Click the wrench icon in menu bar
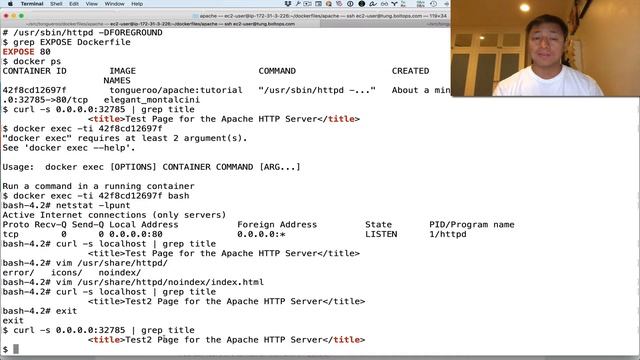The image size is (640, 360). tap(298, 4)
